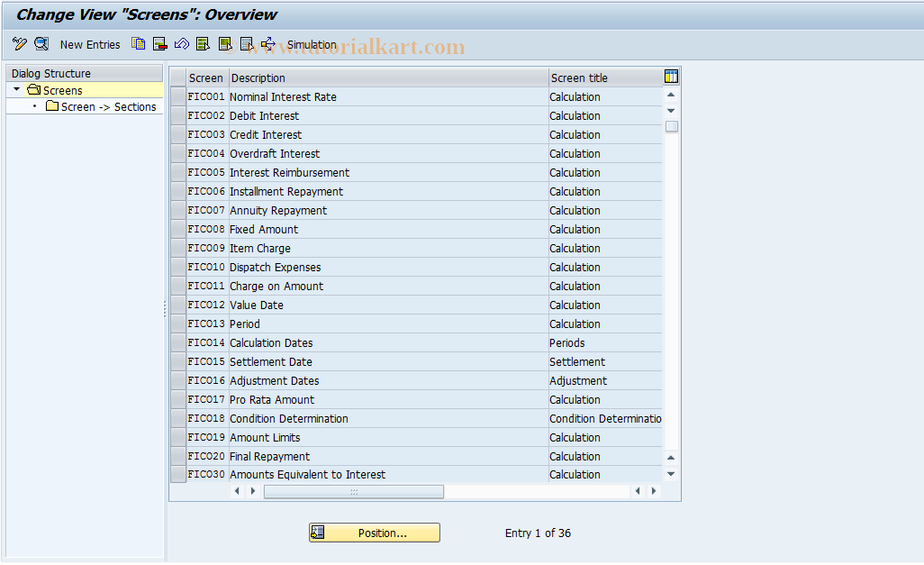Viewport: 924px width, 565px height.
Task: Click the Description column header
Action: coord(388,77)
